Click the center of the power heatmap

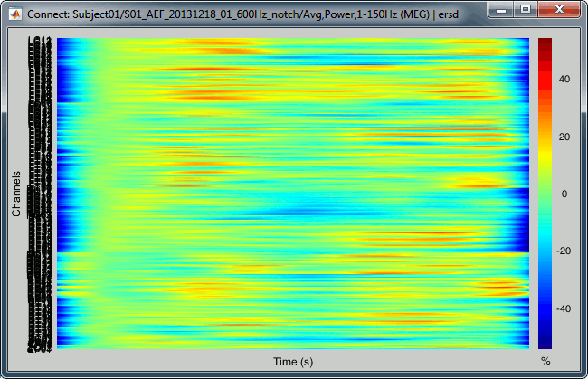(293, 193)
